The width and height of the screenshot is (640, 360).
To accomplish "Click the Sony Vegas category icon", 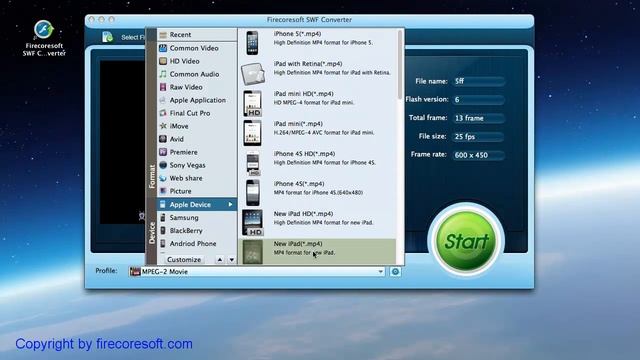I will 163,165.
